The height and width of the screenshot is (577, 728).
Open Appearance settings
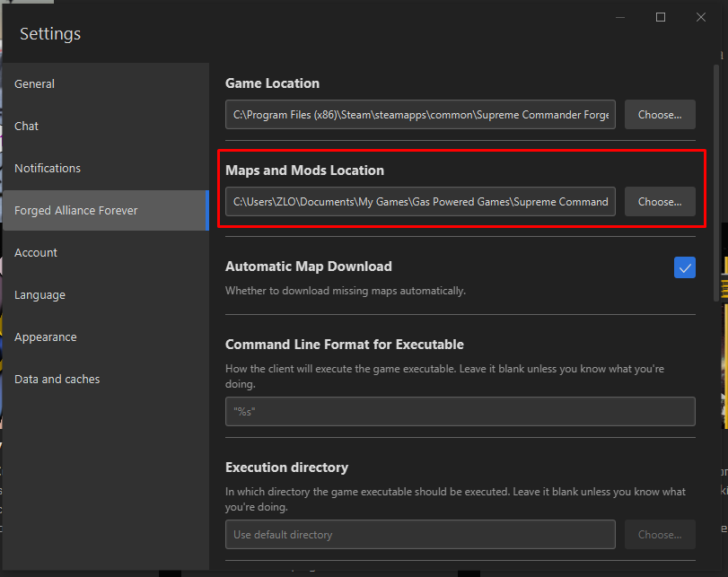coord(106,337)
